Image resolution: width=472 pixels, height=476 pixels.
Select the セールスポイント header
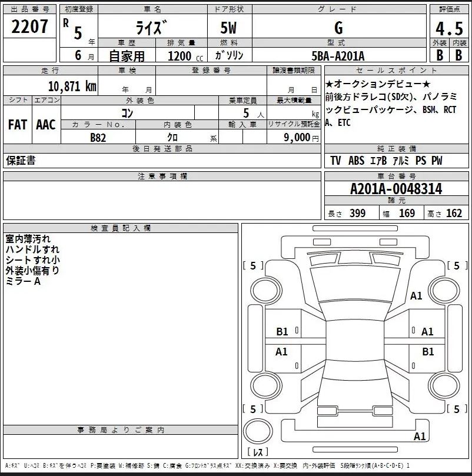[x=396, y=71]
